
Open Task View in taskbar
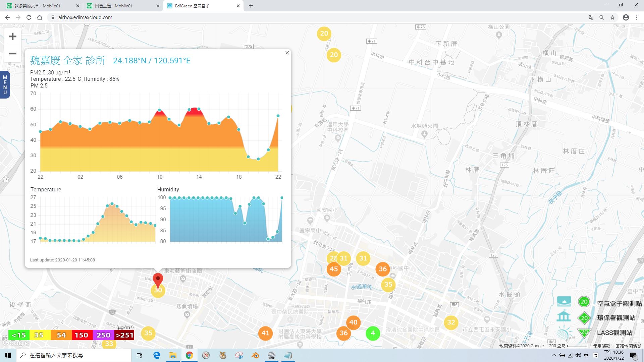tap(140, 355)
